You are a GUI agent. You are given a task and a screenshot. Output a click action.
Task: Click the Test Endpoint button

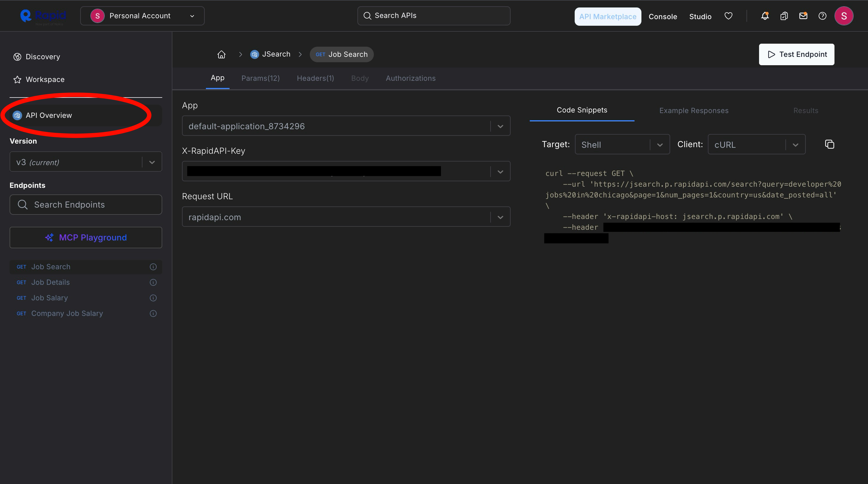coord(796,54)
